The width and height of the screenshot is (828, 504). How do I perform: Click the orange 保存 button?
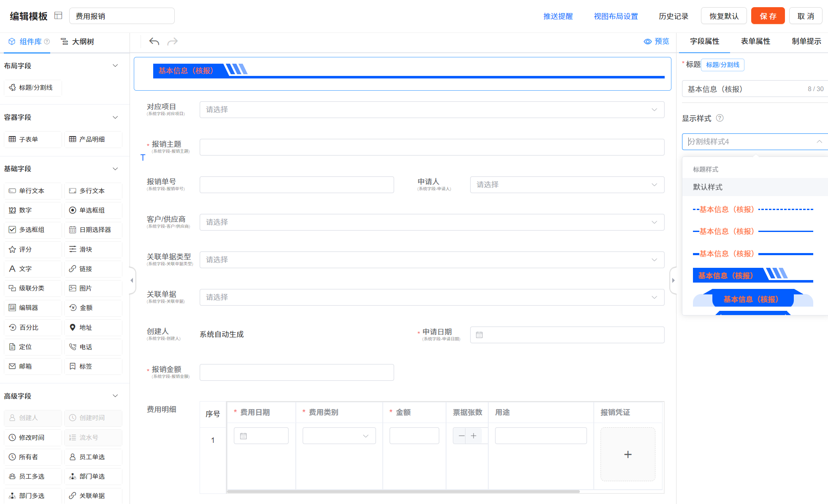tap(768, 16)
